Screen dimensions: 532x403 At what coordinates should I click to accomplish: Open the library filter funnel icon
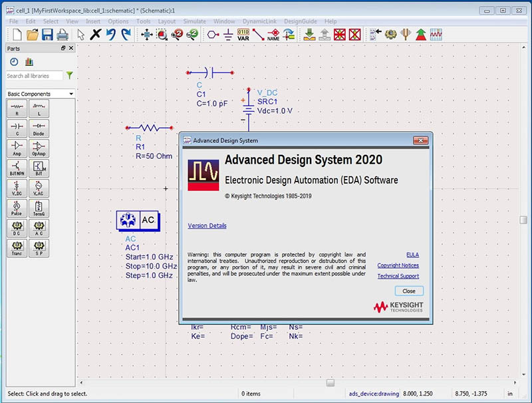click(x=69, y=76)
